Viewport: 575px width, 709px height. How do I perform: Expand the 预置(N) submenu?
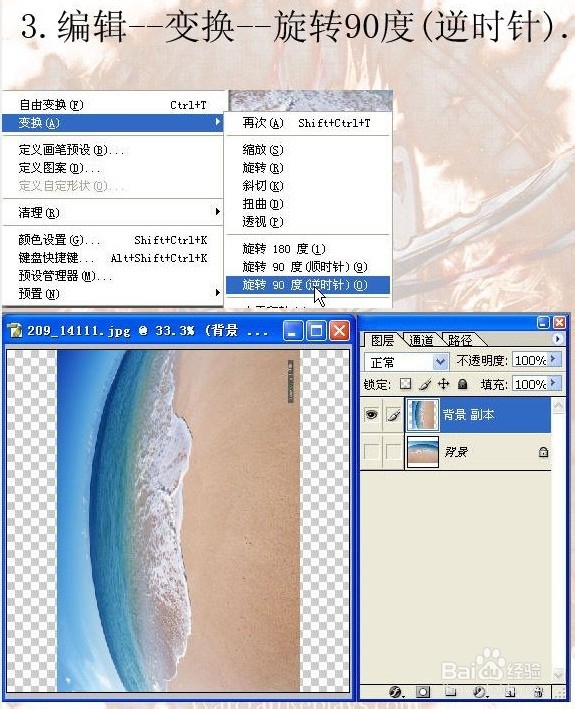(218, 293)
